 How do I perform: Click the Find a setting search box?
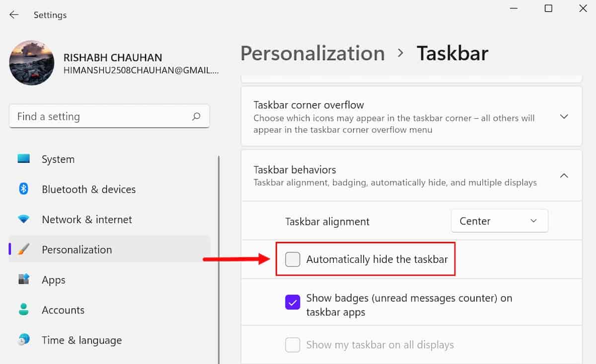[99, 116]
